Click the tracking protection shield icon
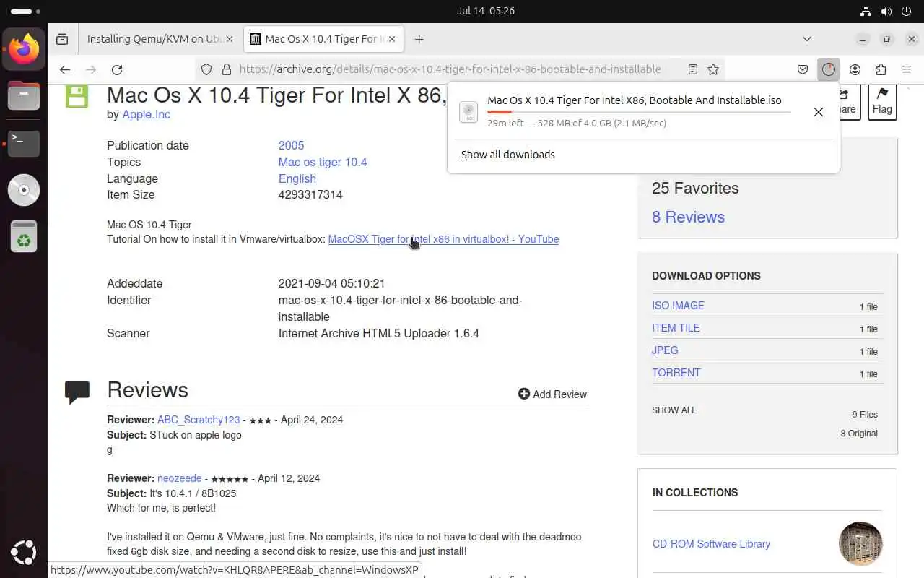 206,69
